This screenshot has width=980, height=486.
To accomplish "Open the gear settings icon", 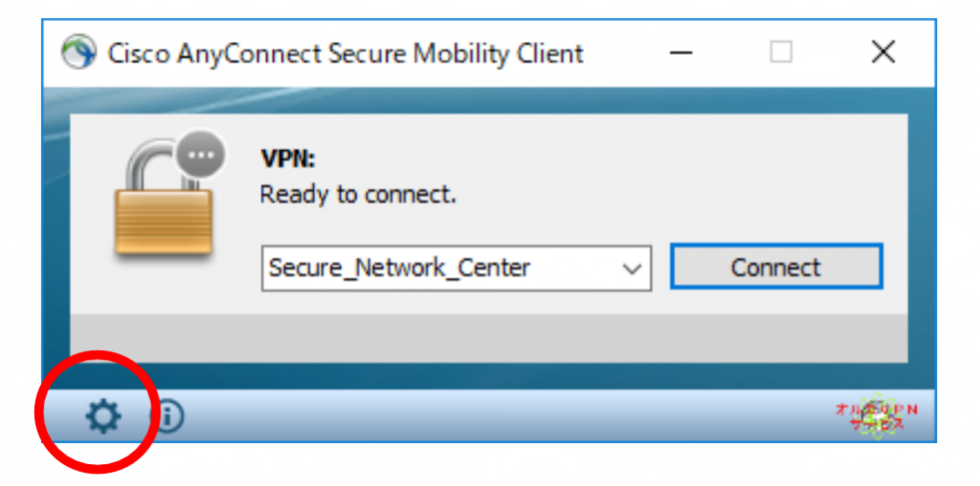I will (x=103, y=417).
